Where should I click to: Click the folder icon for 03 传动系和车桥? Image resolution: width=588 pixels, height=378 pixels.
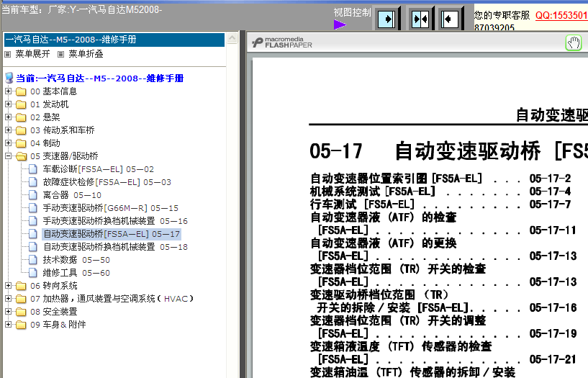point(21,130)
